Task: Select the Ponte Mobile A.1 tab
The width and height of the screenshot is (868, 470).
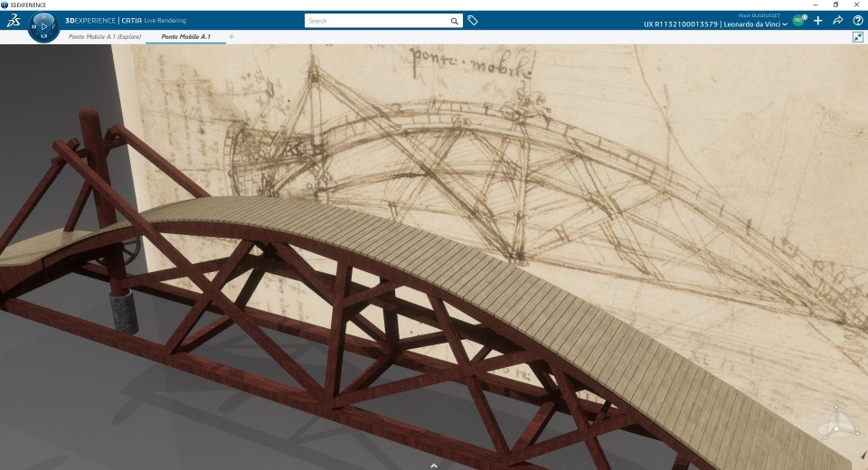Action: point(186,36)
